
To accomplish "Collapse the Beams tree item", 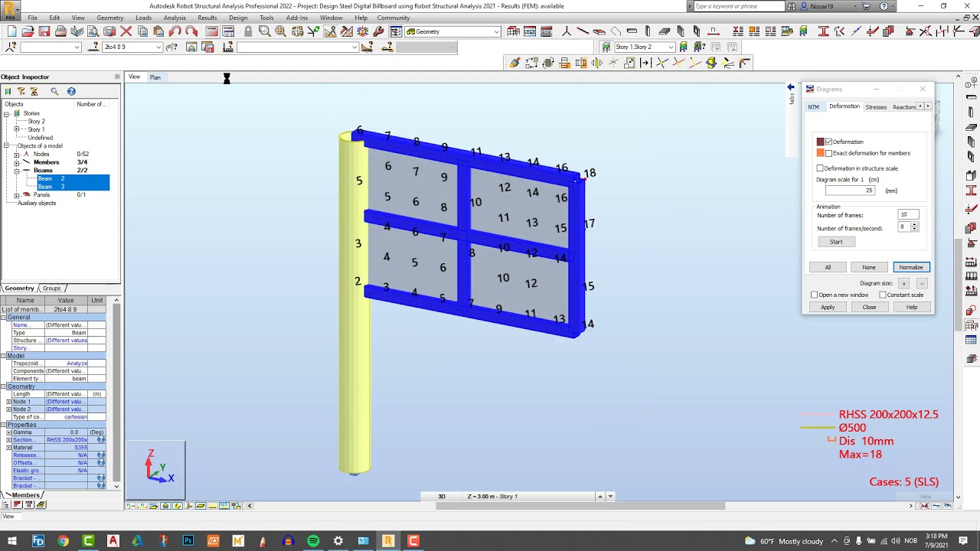I will click(16, 171).
